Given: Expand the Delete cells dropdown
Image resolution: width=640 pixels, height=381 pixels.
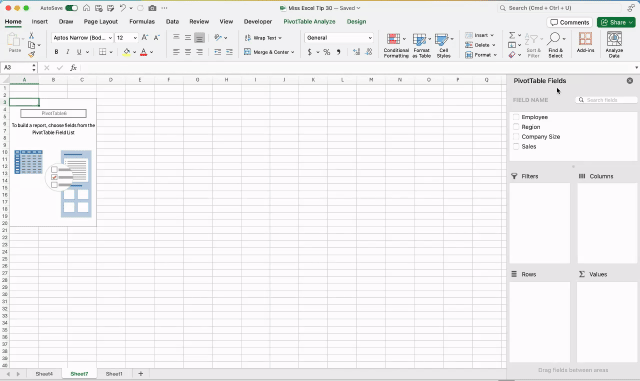Looking at the screenshot, I should (493, 45).
